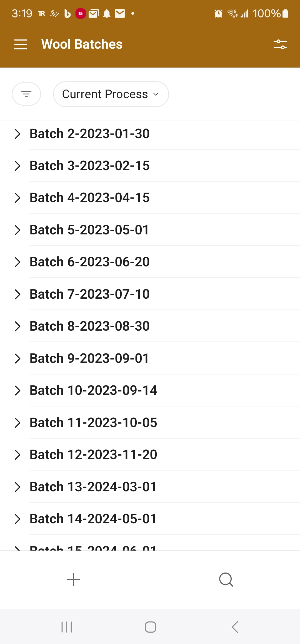Add a new batch with plus icon
Viewport: 300px width, 644px height.
(73, 580)
